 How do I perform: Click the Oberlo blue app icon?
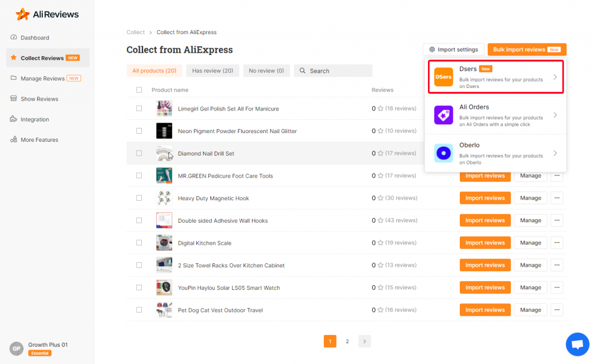click(x=444, y=153)
